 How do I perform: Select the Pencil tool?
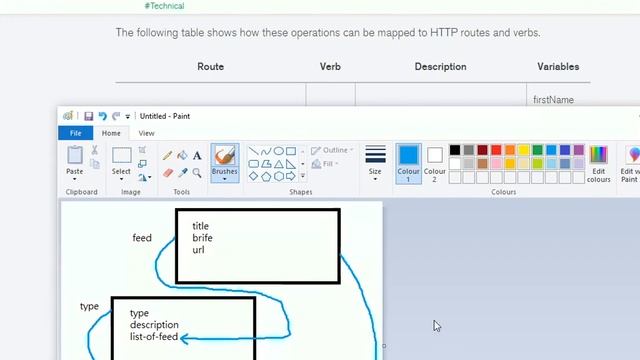point(167,155)
